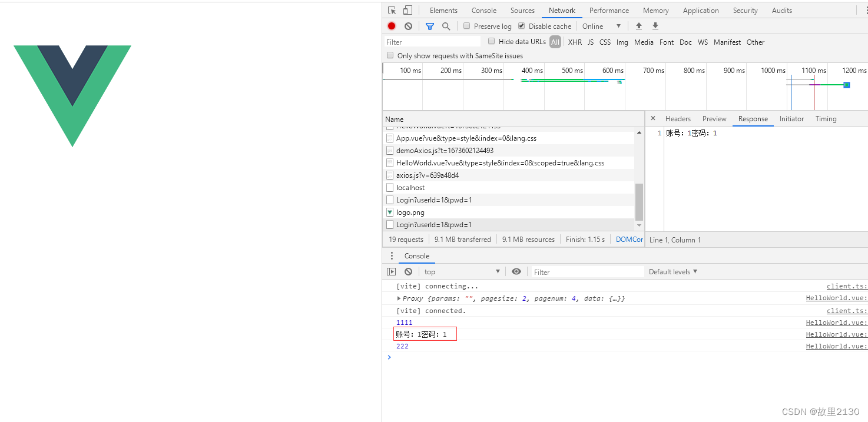
Task: Select the logo.png request row
Action: coord(509,212)
